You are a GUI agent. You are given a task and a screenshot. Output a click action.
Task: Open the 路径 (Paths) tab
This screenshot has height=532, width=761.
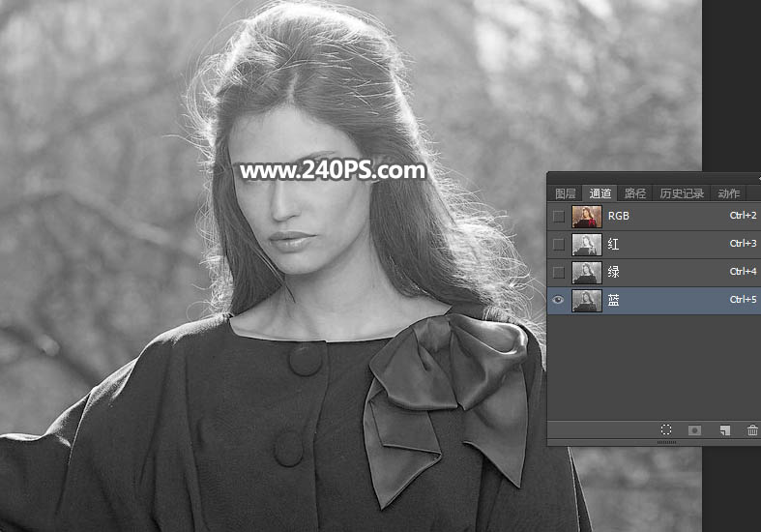(x=635, y=193)
